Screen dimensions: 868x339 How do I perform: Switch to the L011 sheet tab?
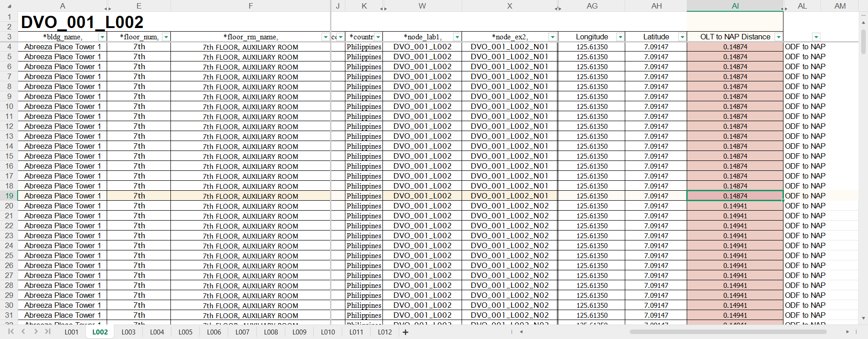pos(356,332)
